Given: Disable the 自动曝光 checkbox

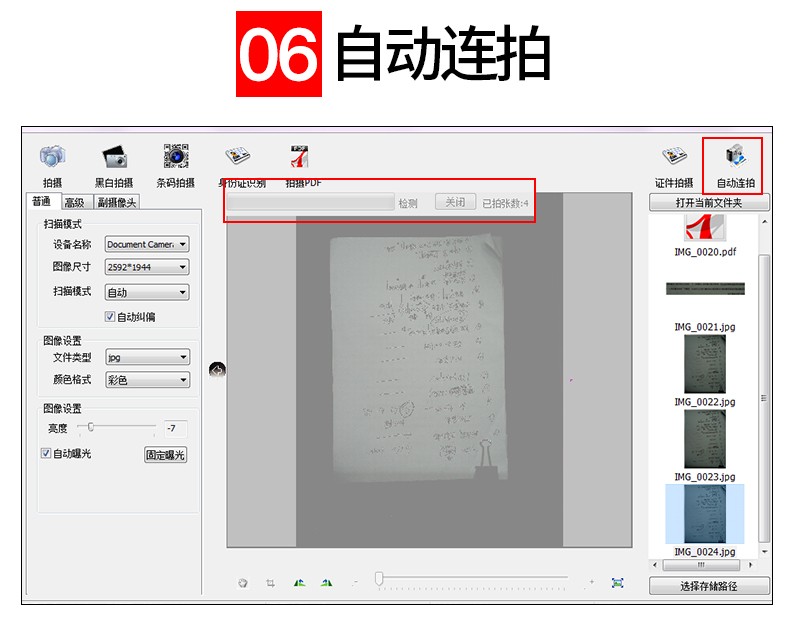Looking at the screenshot, I should (46, 453).
